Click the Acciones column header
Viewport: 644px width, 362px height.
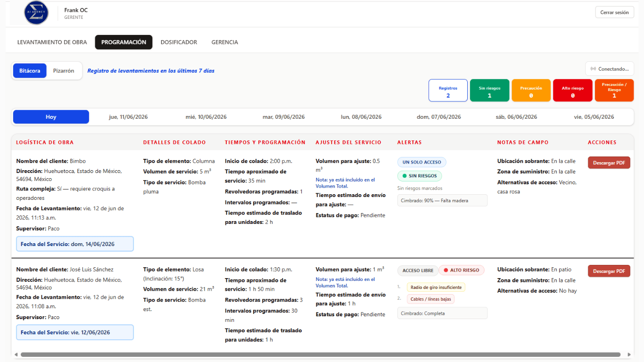pos(602,142)
